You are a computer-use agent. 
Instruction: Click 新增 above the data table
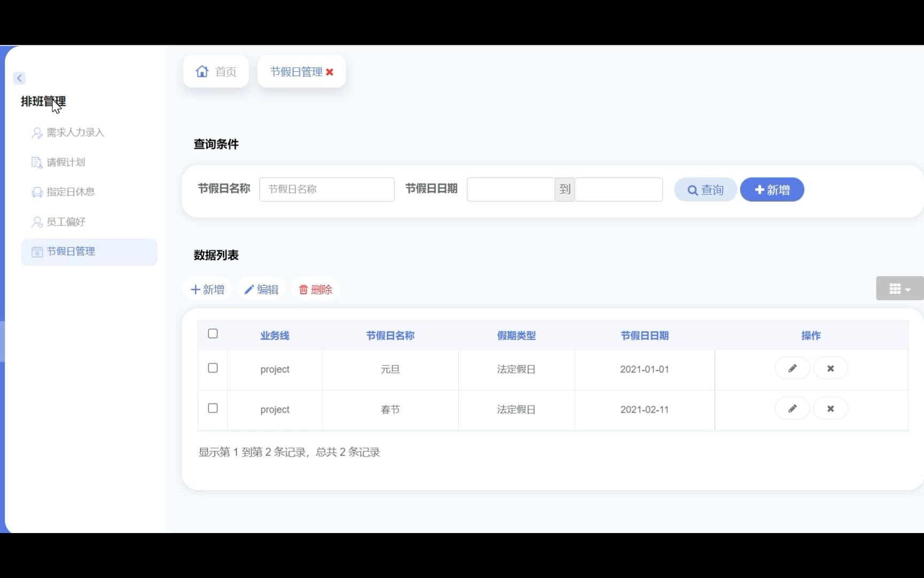pyautogui.click(x=207, y=290)
